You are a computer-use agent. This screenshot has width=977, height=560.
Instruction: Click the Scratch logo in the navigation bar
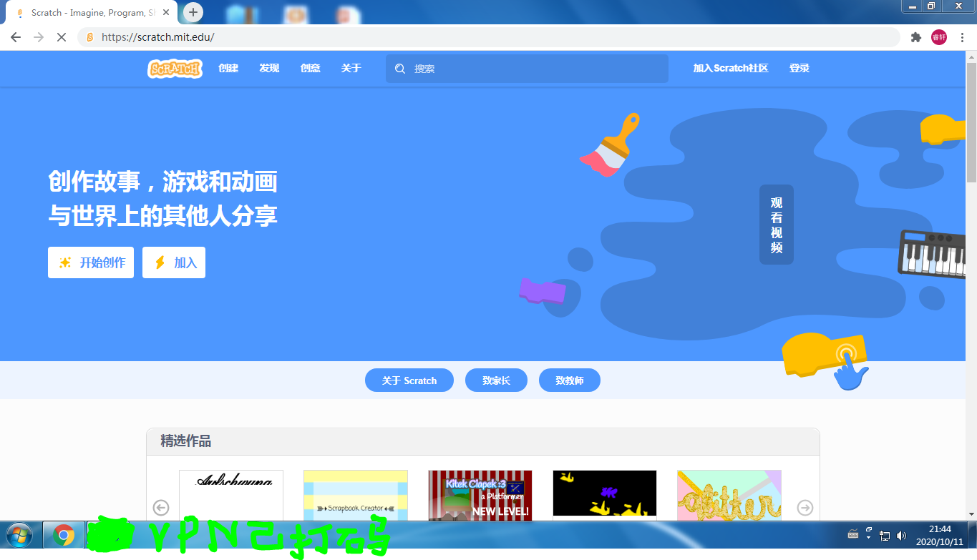click(175, 69)
